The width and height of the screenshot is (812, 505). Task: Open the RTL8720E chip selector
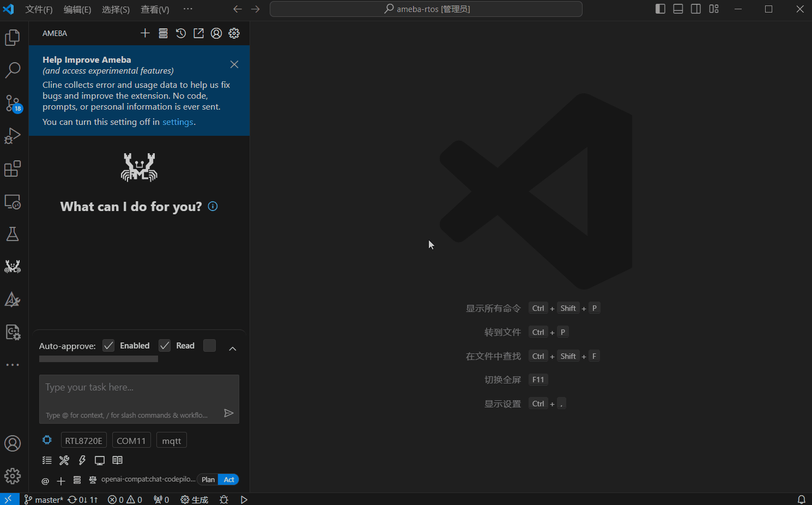83,441
